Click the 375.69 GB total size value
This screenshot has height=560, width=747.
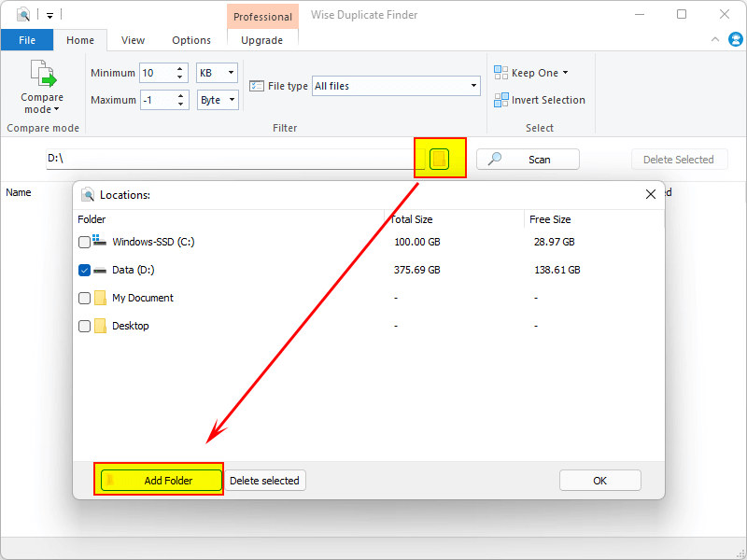(x=417, y=270)
